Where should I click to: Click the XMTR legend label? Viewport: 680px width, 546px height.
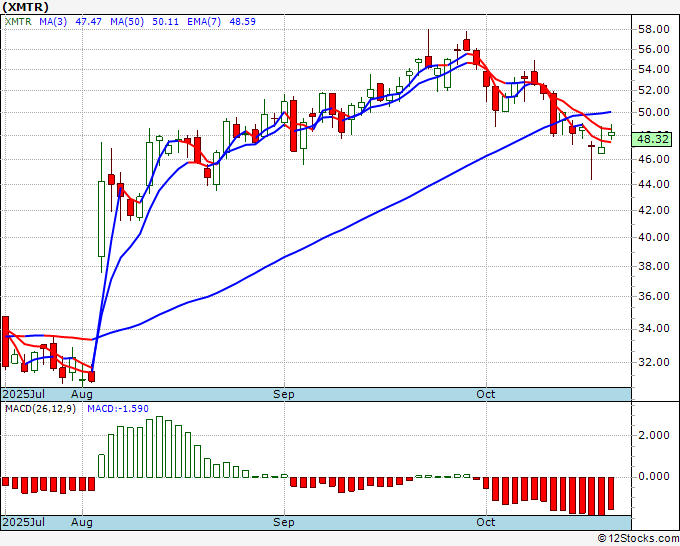(x=18, y=22)
